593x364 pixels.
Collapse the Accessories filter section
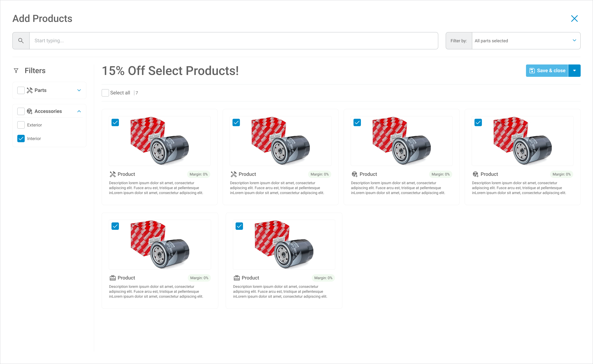coord(79,111)
